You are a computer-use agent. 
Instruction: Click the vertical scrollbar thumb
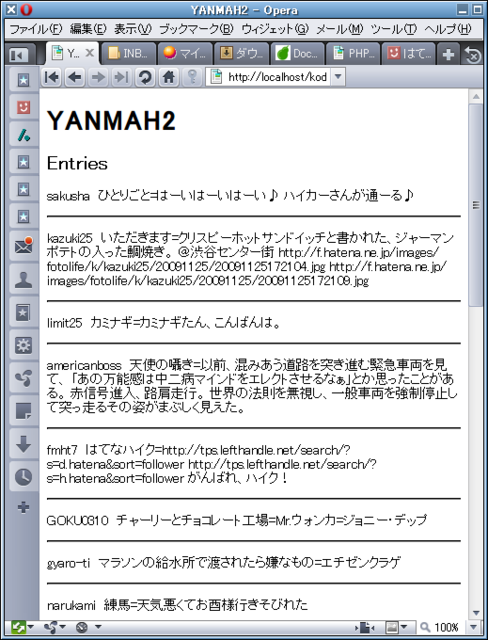point(476,205)
